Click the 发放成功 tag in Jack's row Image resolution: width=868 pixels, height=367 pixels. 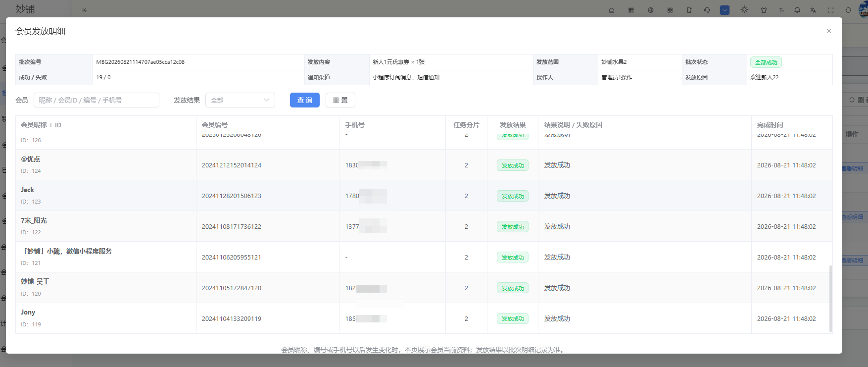(513, 196)
